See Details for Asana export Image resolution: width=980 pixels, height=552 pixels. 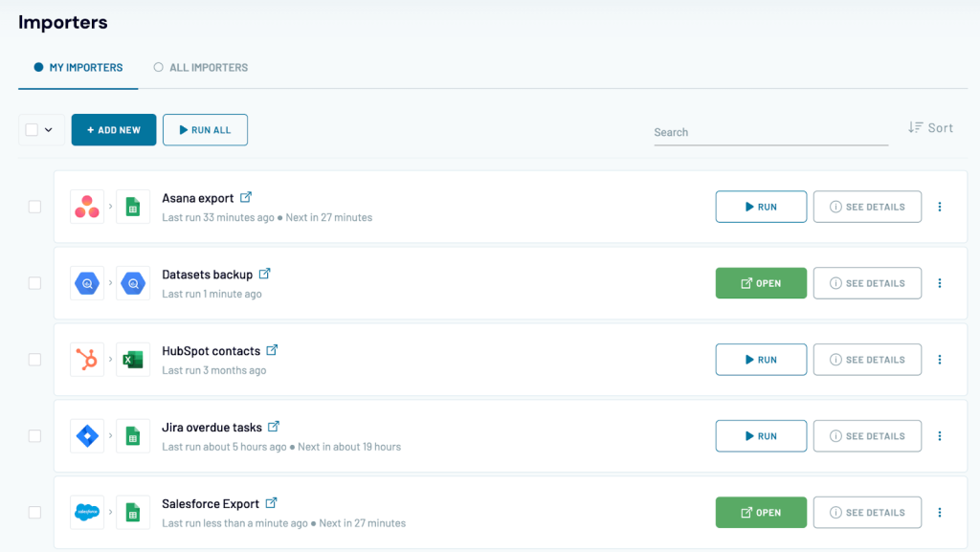[x=867, y=207]
